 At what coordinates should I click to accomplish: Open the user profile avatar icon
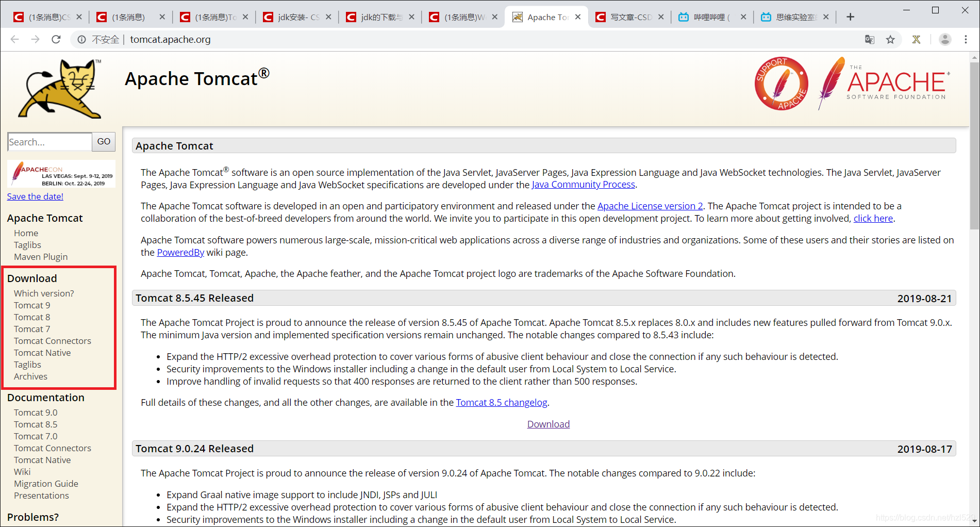(945, 39)
